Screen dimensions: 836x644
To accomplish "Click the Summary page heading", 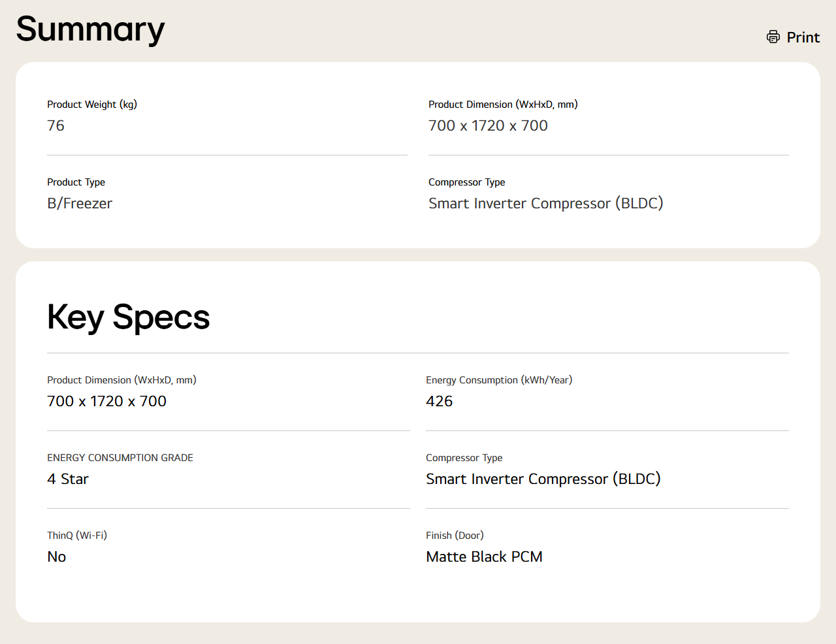I will click(90, 29).
